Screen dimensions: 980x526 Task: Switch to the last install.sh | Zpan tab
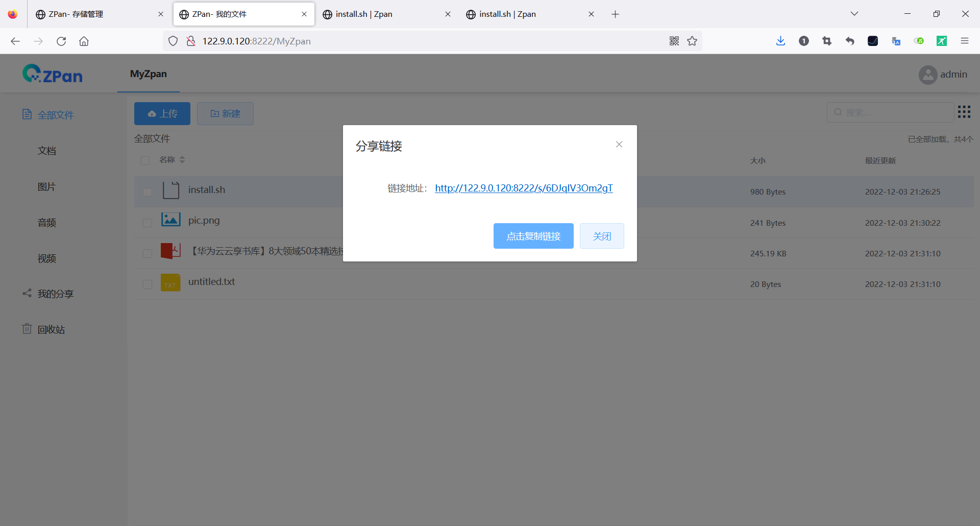tap(529, 14)
